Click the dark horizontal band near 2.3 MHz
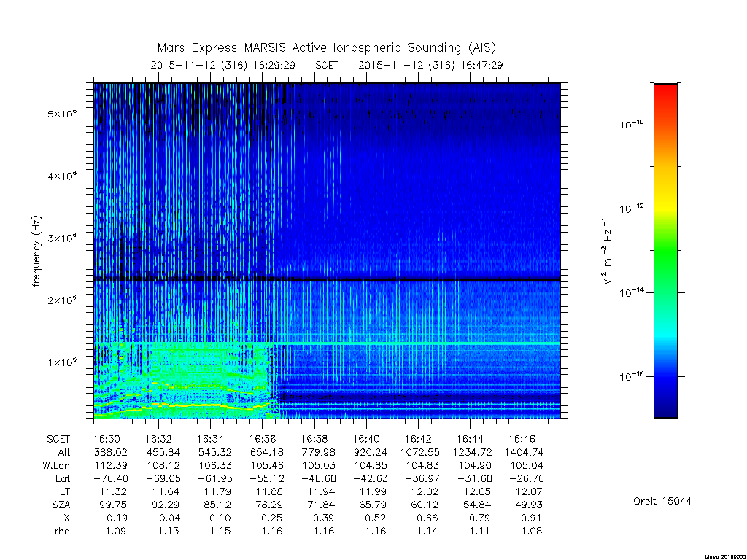747x560 pixels. click(x=327, y=279)
